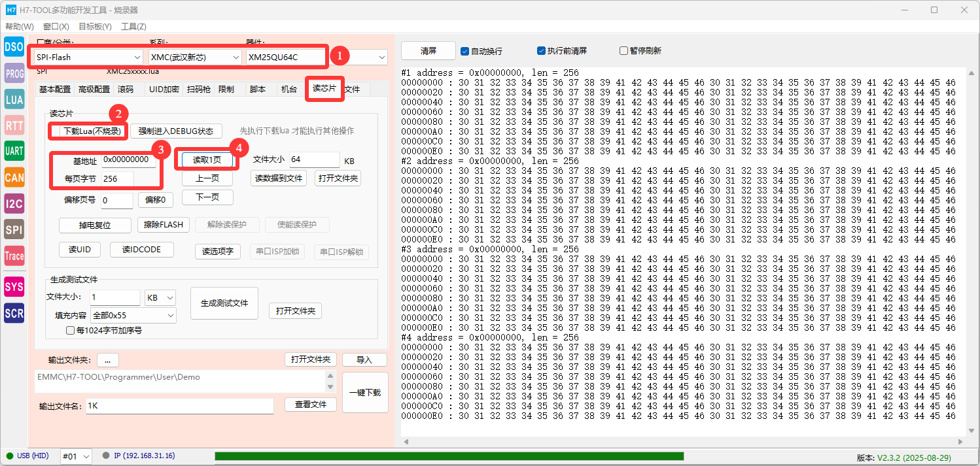The height and width of the screenshot is (466, 980).
Task: Expand the SPI-Flash vendor dropdown
Action: 88,58
